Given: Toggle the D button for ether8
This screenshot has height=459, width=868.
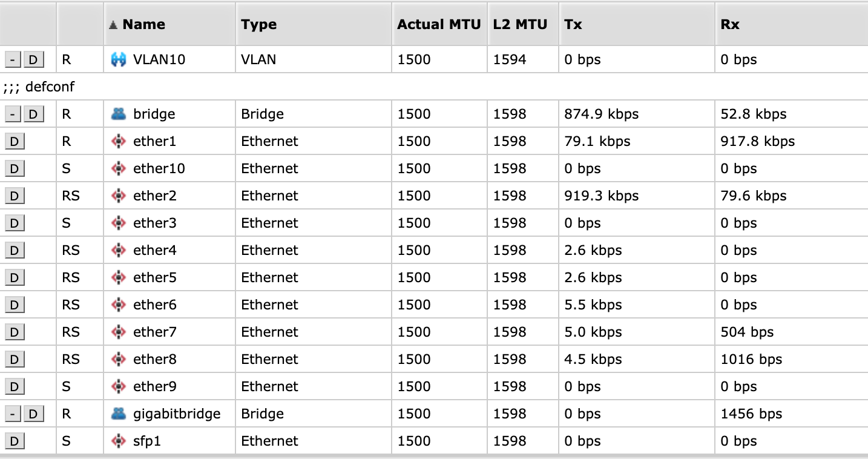Looking at the screenshot, I should pos(15,359).
